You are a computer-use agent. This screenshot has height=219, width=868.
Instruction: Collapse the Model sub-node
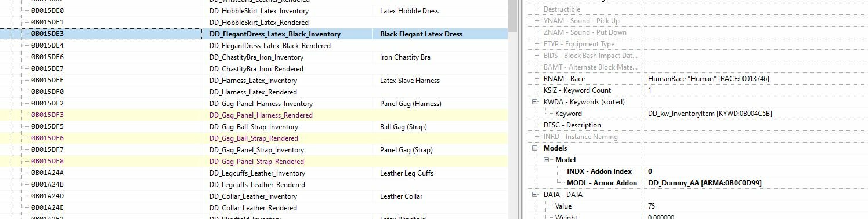pyautogui.click(x=546, y=160)
